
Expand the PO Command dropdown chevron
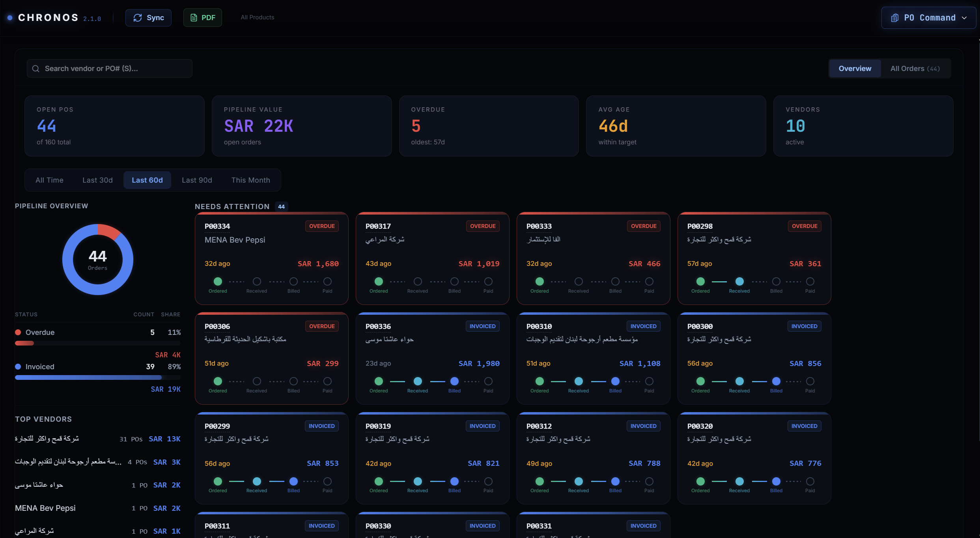(964, 18)
